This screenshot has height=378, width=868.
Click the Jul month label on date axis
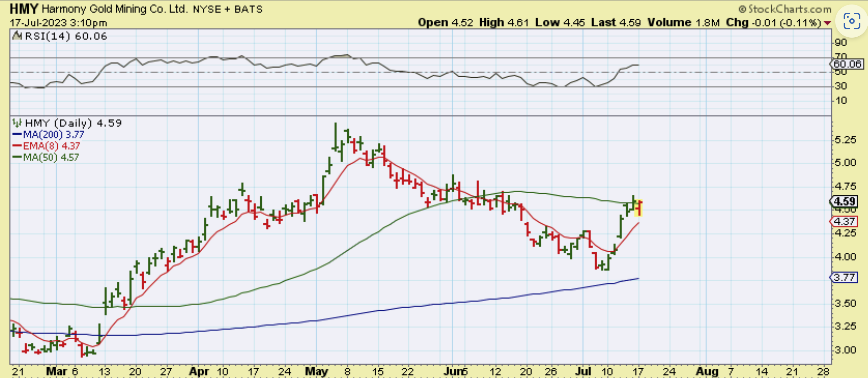pos(583,371)
